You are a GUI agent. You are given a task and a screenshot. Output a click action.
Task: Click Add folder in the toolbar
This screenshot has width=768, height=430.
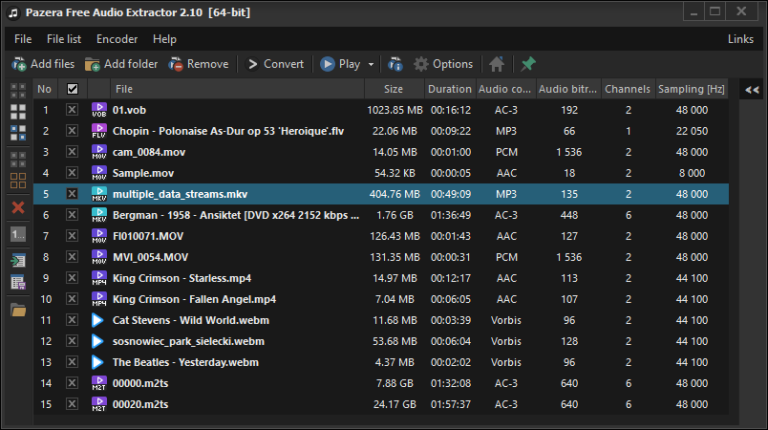pyautogui.click(x=121, y=64)
